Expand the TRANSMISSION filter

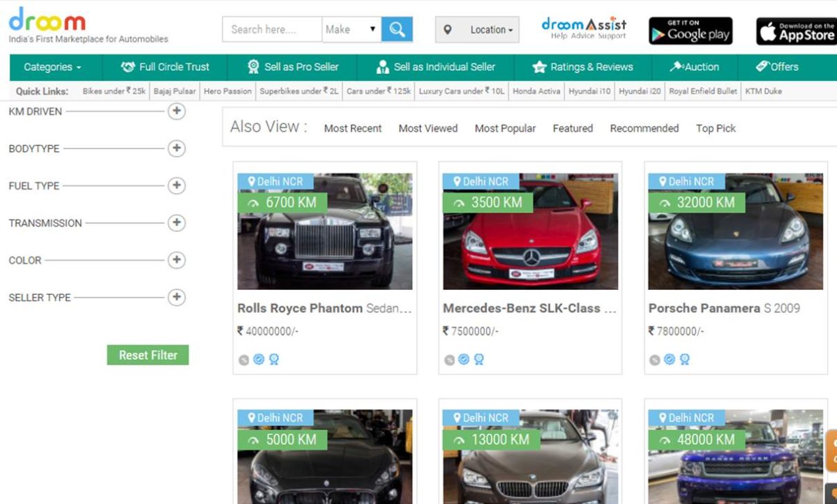176,222
